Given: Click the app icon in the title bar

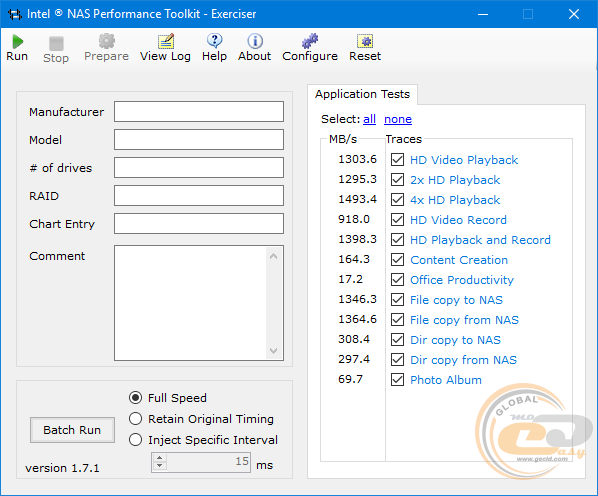Looking at the screenshot, I should tap(15, 14).
